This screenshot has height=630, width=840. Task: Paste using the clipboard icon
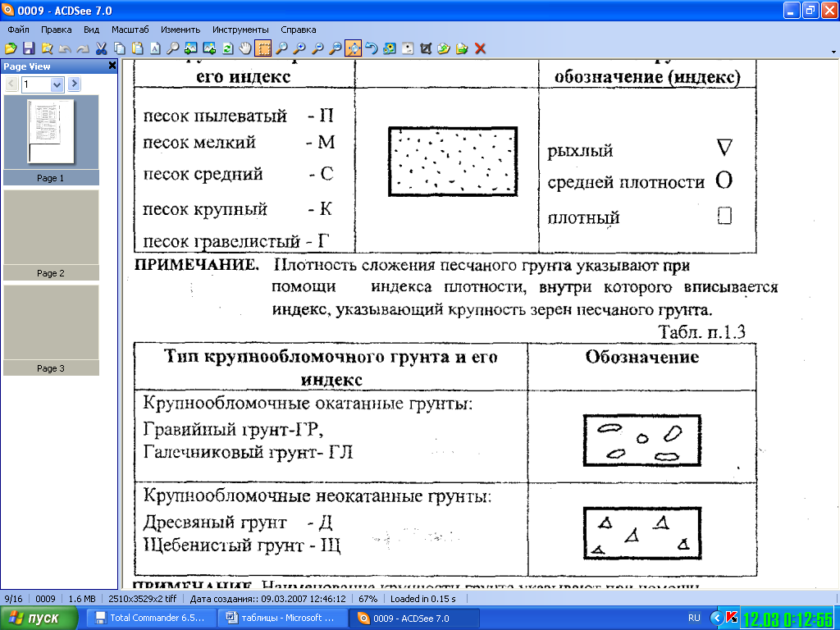pyautogui.click(x=137, y=48)
